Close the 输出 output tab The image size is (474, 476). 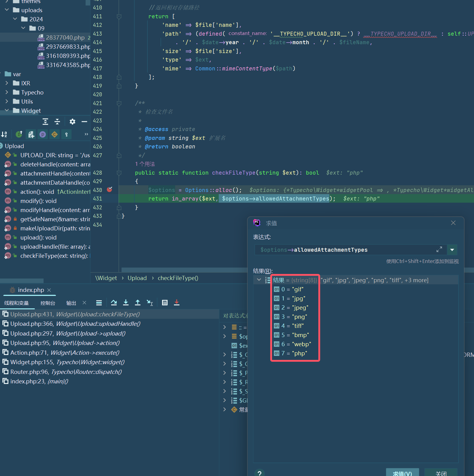(x=84, y=303)
